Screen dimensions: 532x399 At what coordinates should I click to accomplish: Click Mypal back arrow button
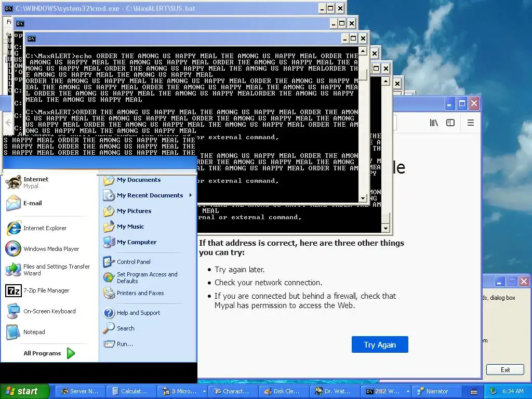[8, 123]
